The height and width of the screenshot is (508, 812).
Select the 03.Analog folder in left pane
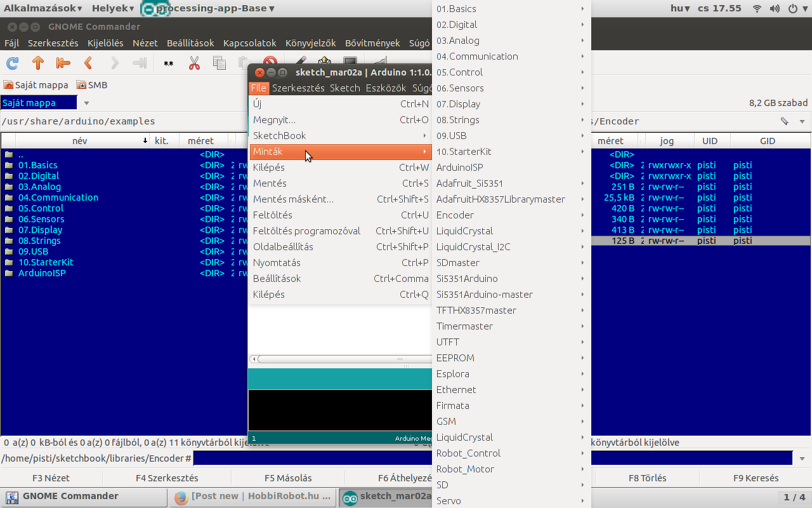(x=39, y=187)
